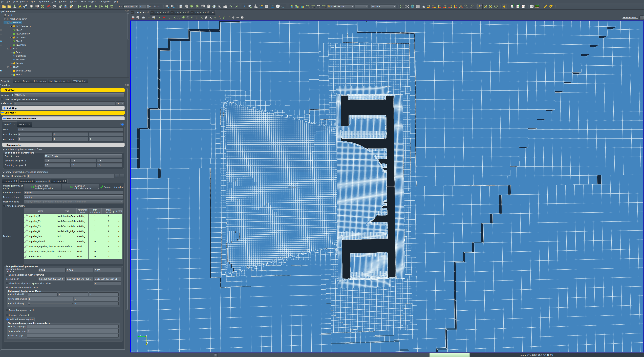Enable Show background mesh wireframe

tap(7, 275)
